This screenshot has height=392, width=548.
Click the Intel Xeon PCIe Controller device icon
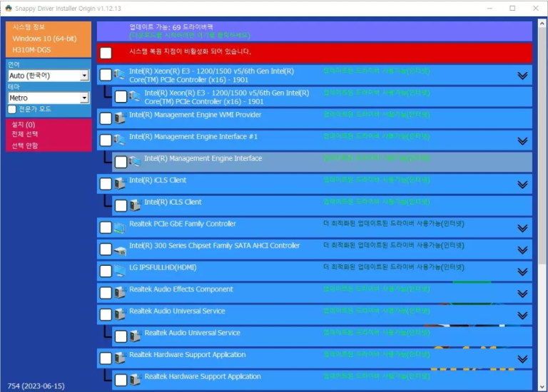click(120, 75)
